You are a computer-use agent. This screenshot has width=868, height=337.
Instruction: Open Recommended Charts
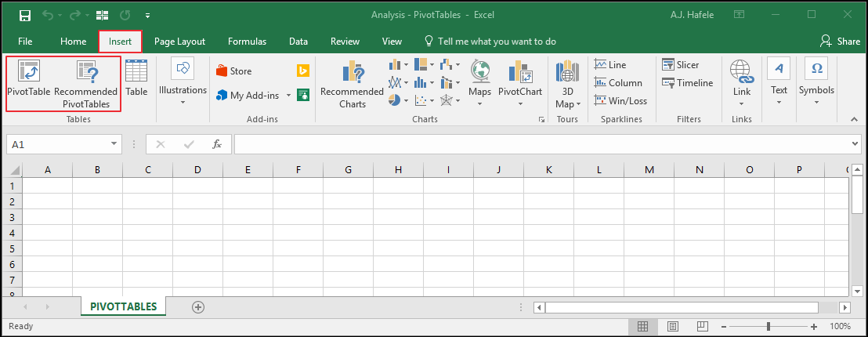(352, 84)
